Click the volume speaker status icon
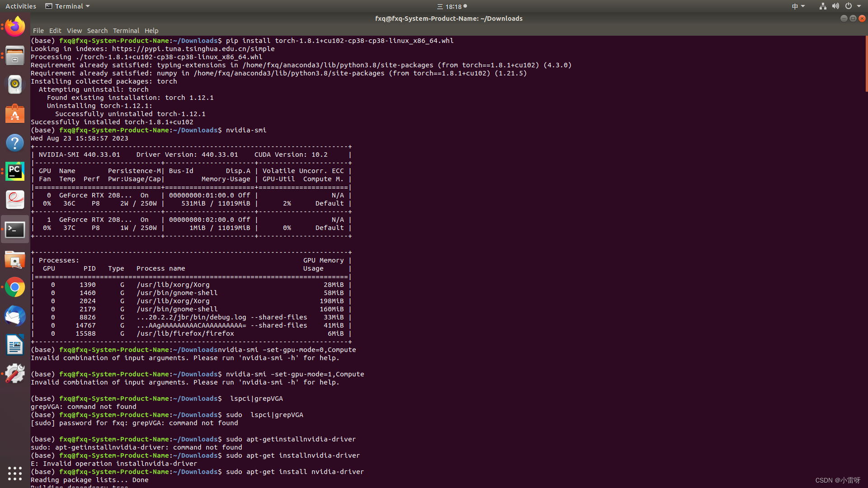This screenshot has width=868, height=488. pos(835,6)
